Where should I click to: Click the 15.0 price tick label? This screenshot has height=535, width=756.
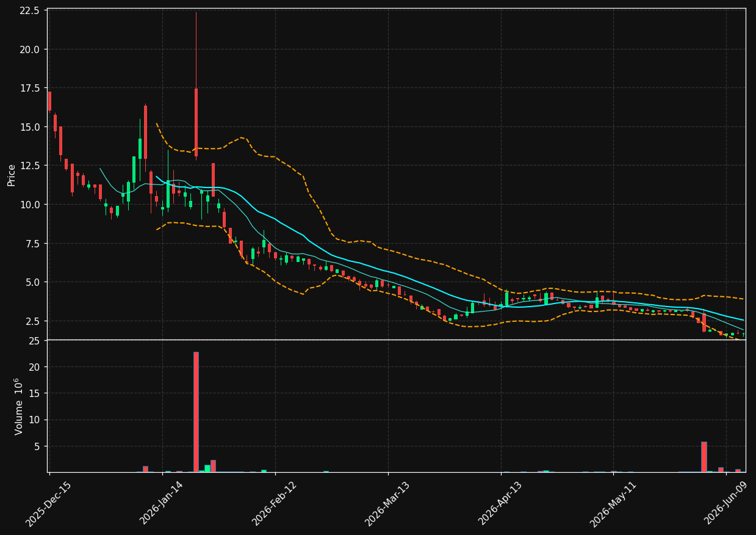click(x=30, y=127)
